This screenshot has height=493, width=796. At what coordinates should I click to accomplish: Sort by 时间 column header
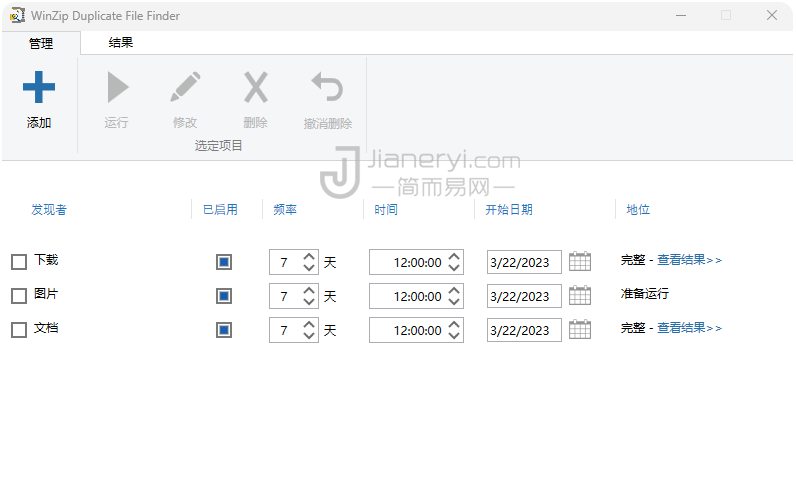click(386, 210)
